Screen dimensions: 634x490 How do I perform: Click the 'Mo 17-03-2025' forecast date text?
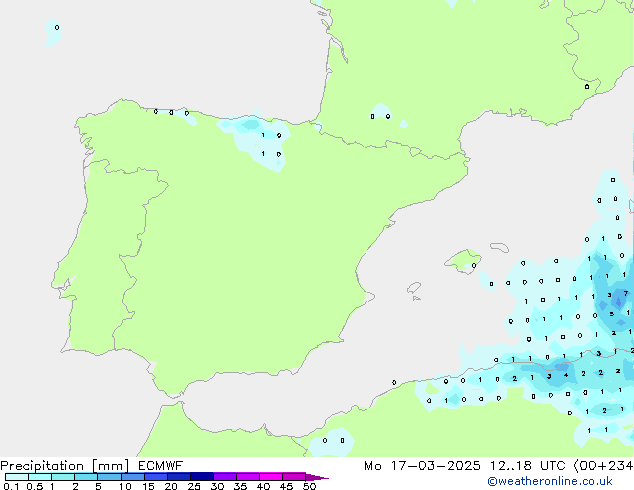point(422,466)
